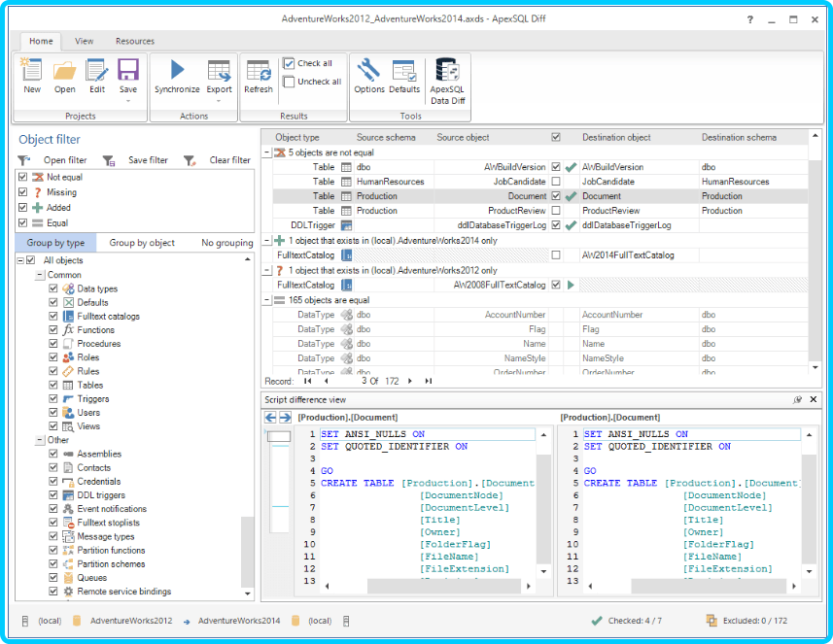Switch to the Resources ribbon tab
Viewport: 833px width, 644px height.
(x=135, y=41)
